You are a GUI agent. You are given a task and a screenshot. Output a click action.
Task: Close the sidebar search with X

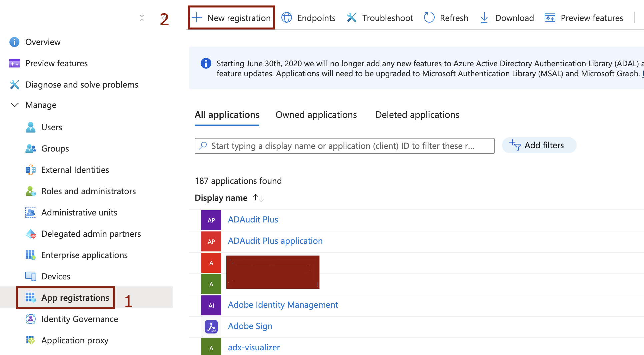click(142, 18)
